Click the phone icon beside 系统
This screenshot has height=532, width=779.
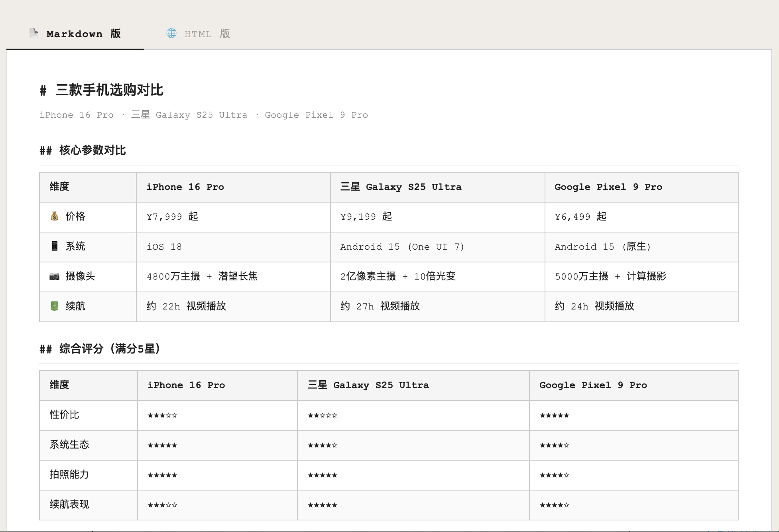[55, 246]
